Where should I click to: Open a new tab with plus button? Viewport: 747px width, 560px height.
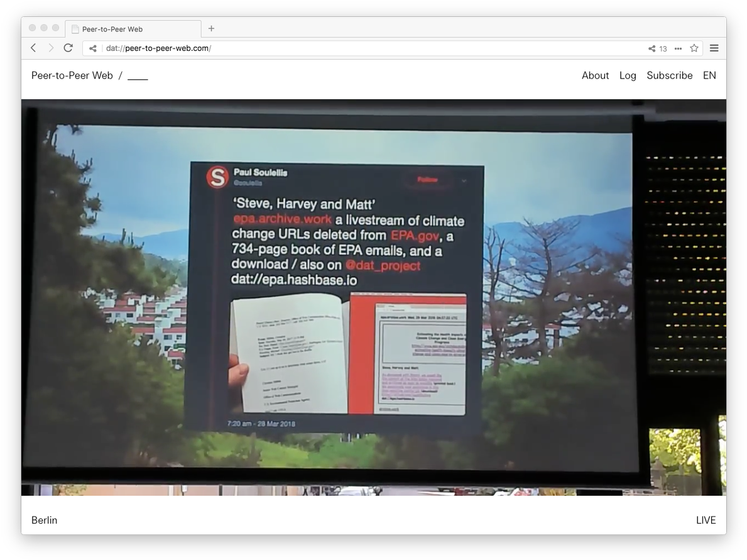tap(212, 28)
